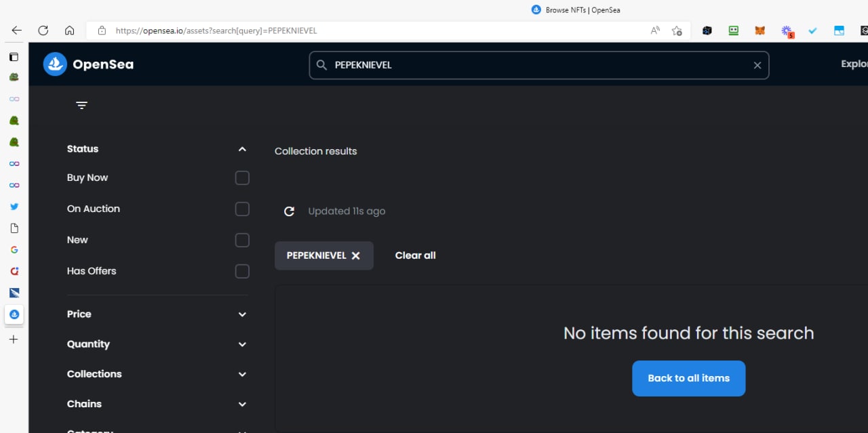Click the OpenSea logo
868x433 pixels.
coord(88,64)
